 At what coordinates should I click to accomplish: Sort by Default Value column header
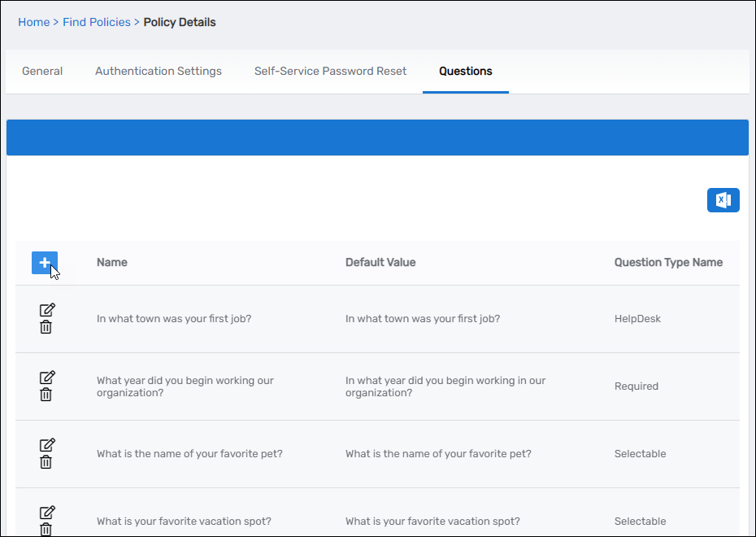pos(380,263)
